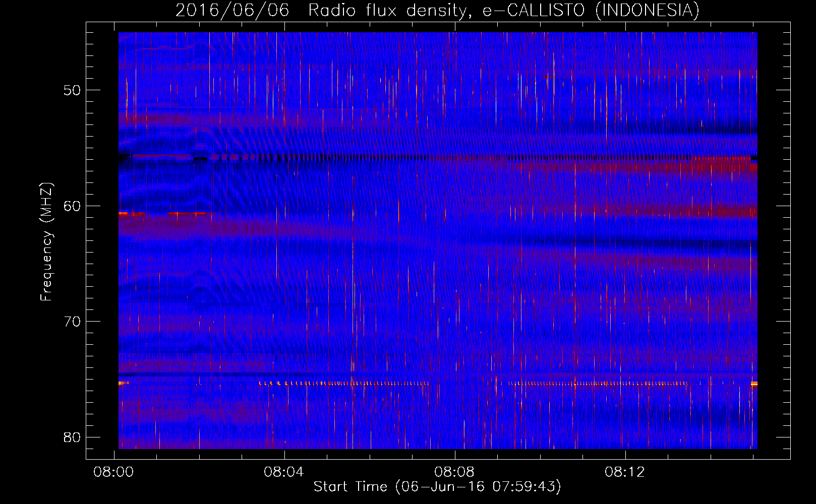Click the plot title e-CALLISTO (INDONESIA)

(591, 11)
